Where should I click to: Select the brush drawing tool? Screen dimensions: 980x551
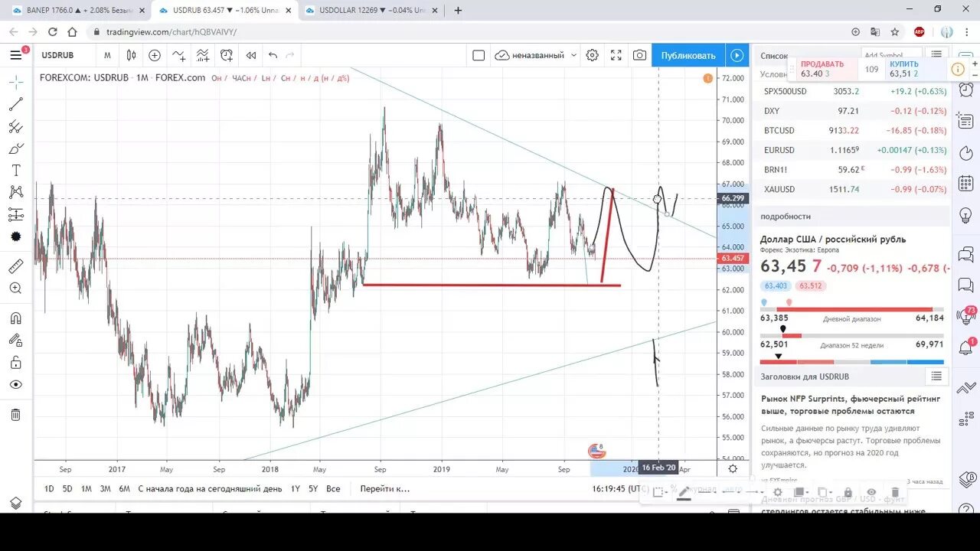click(15, 148)
